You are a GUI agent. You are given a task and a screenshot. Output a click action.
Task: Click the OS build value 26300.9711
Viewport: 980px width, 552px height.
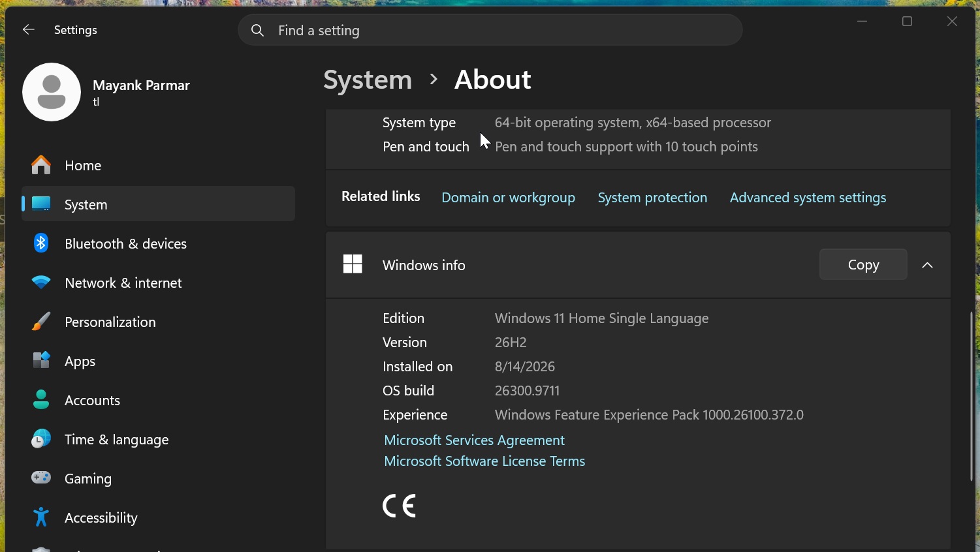528,391
